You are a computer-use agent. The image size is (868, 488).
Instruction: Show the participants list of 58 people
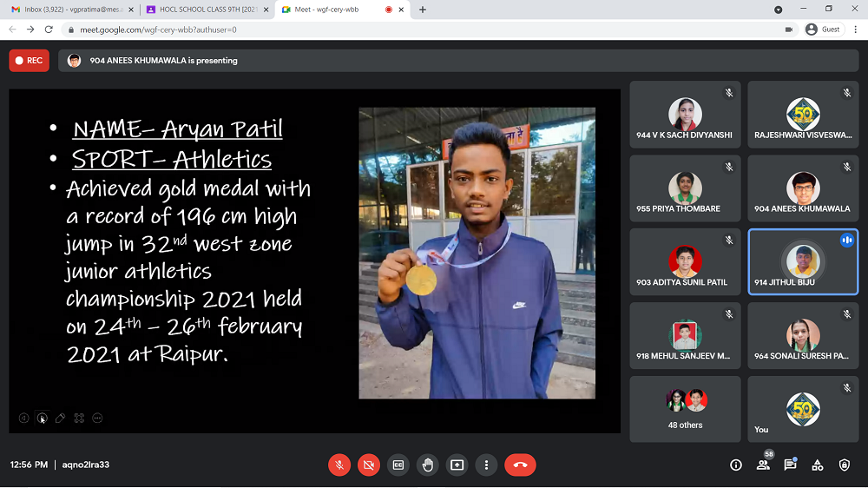763,465
